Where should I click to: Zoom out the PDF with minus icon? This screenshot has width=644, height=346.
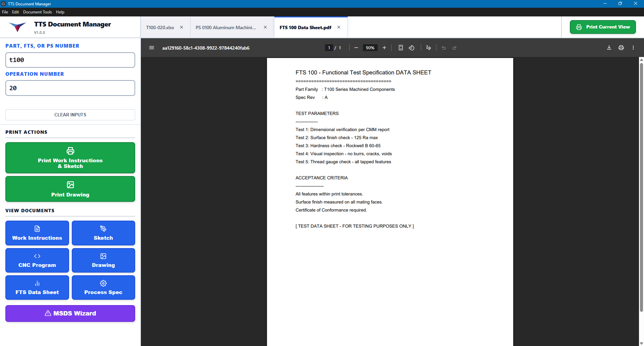point(356,48)
